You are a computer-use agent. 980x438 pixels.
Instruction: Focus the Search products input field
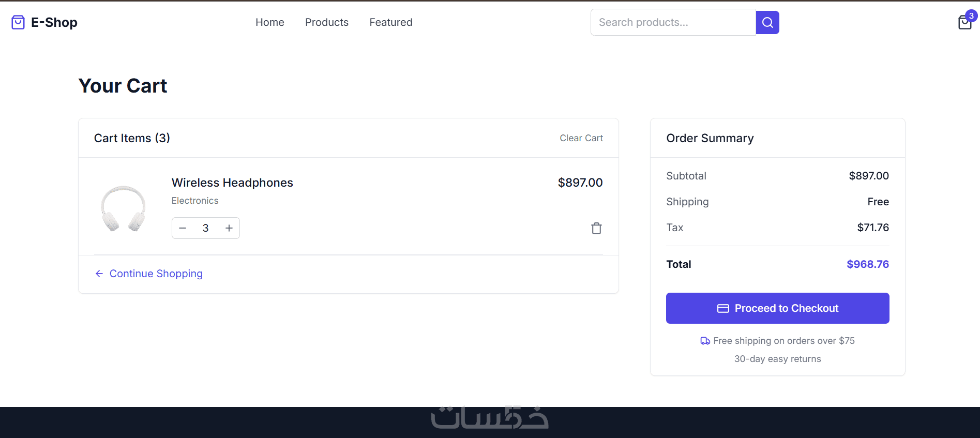[673, 22]
